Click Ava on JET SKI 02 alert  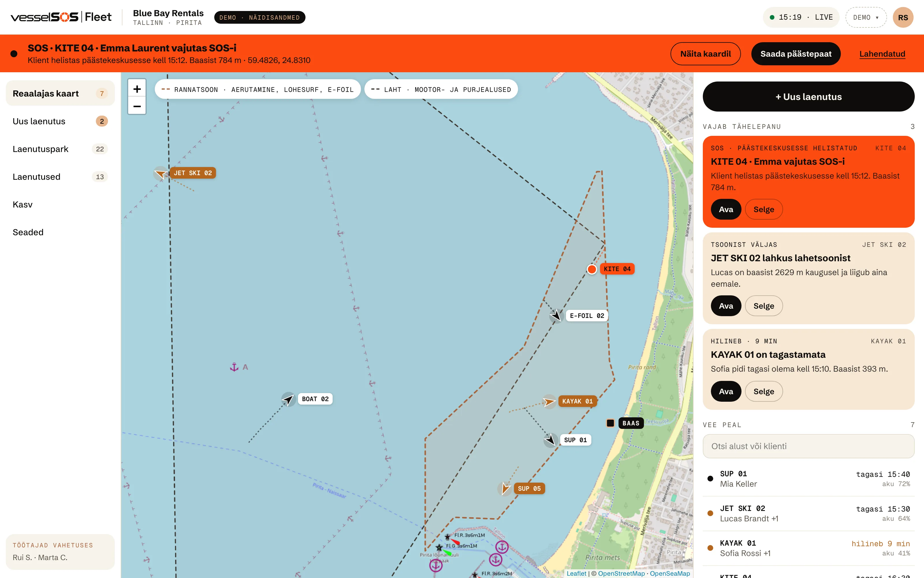click(x=726, y=306)
